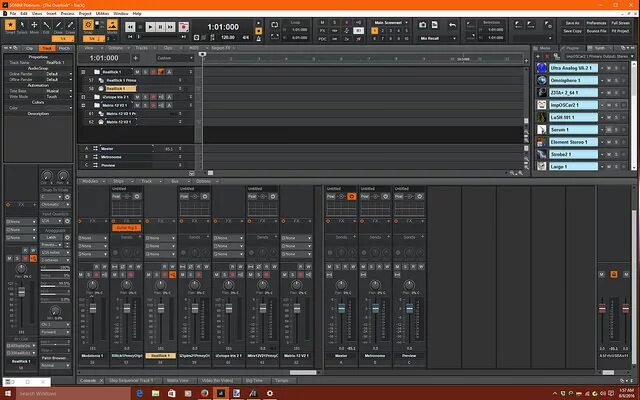Open the Matrix View tab

point(178,380)
